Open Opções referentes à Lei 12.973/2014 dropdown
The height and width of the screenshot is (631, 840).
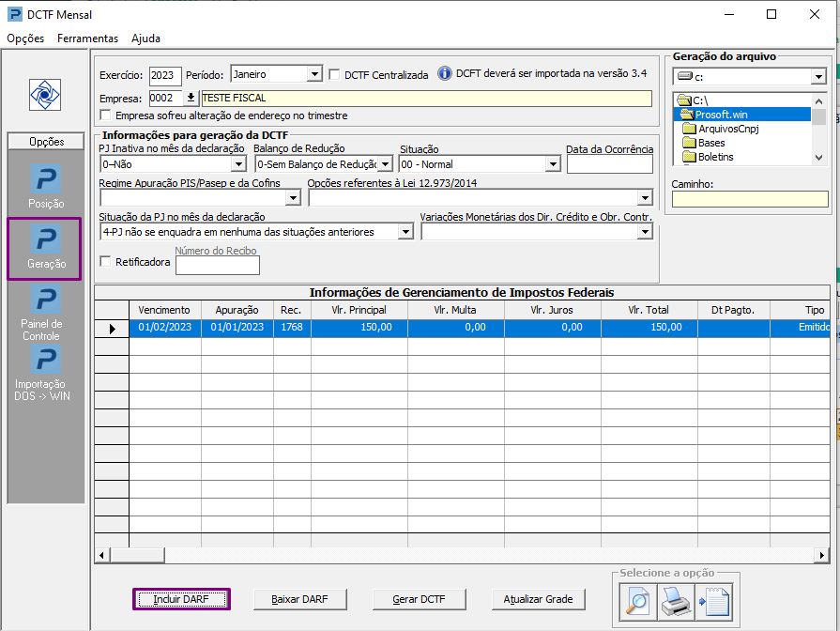coord(645,198)
